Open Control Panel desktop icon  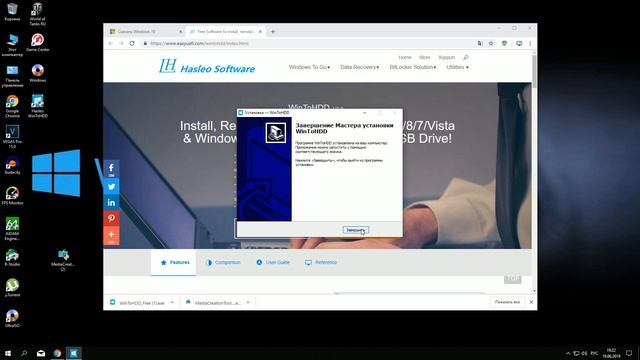tap(12, 76)
